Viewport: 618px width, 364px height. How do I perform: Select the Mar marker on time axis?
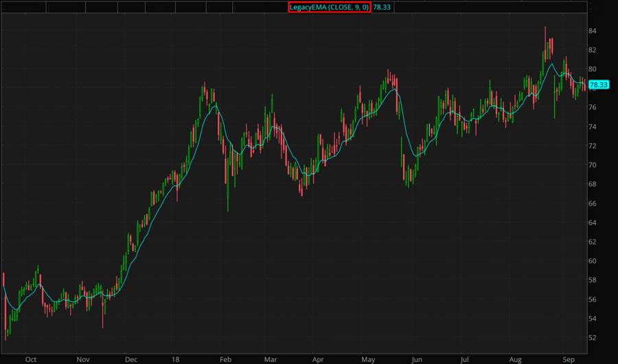[270, 359]
